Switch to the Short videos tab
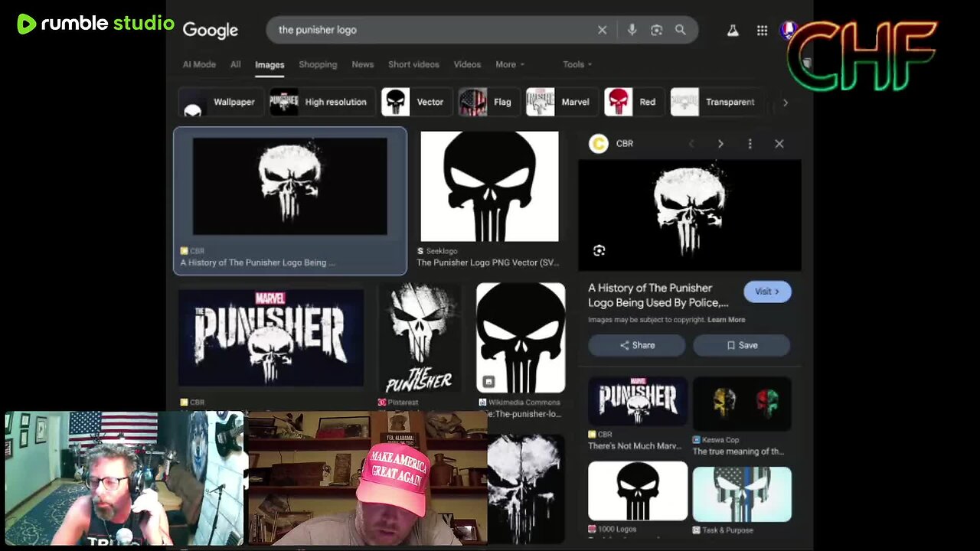This screenshot has width=980, height=551. [413, 64]
